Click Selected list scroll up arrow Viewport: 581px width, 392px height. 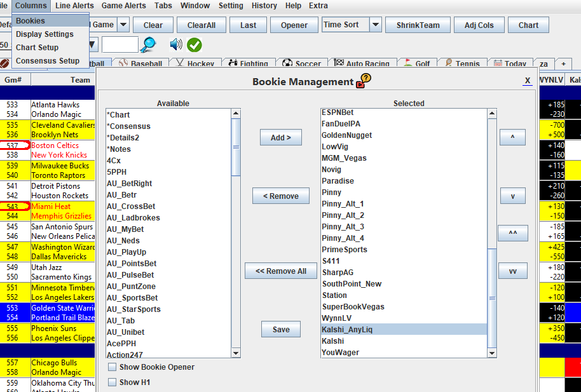pyautogui.click(x=492, y=113)
